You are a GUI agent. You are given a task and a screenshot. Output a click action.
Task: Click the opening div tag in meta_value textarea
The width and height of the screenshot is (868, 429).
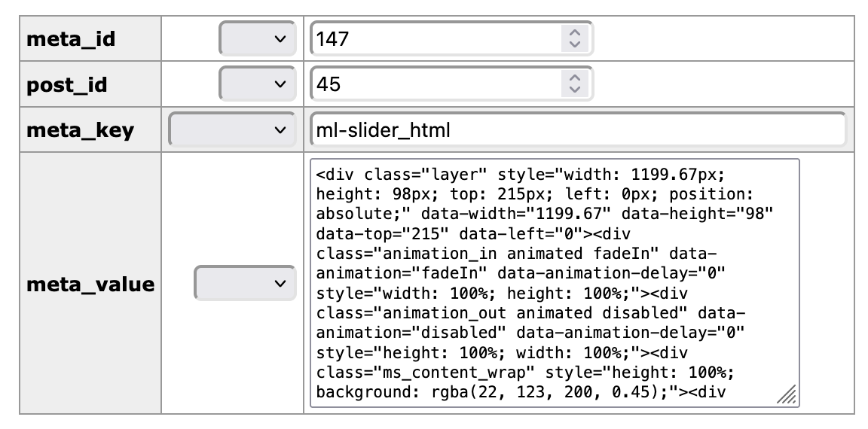(x=337, y=175)
